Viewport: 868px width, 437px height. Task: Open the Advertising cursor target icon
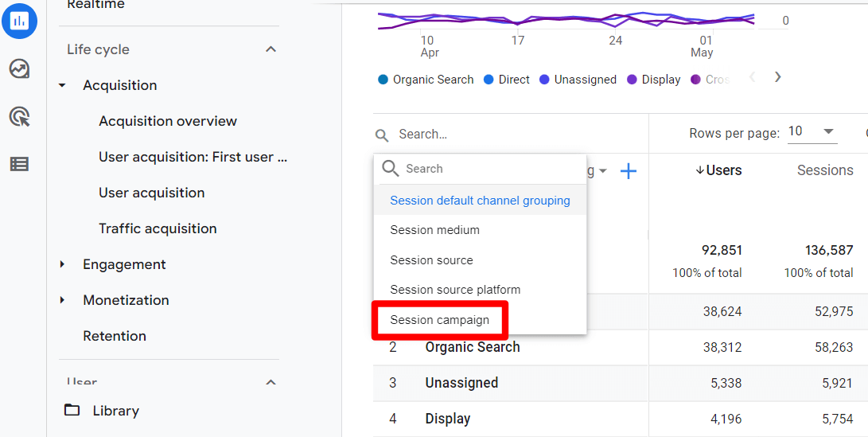click(x=19, y=117)
